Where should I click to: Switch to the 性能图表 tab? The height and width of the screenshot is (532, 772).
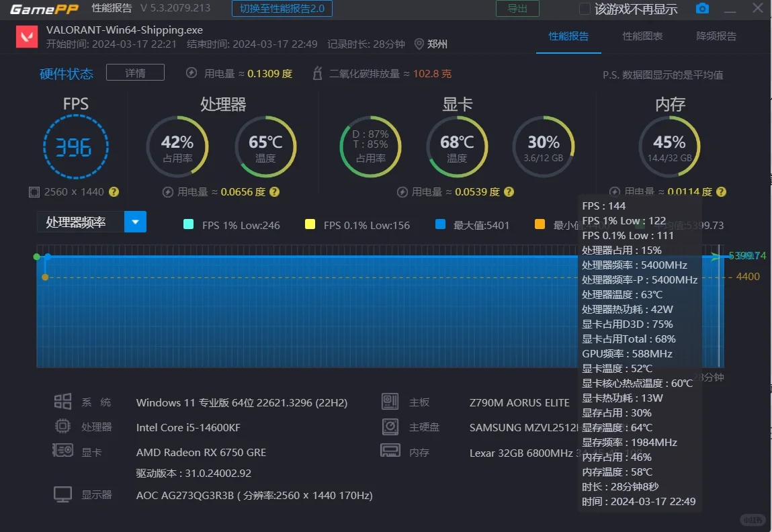coord(642,36)
